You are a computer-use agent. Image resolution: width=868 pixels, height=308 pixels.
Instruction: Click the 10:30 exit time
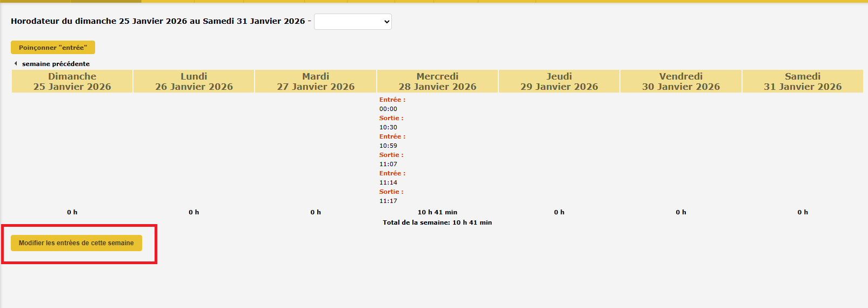388,127
